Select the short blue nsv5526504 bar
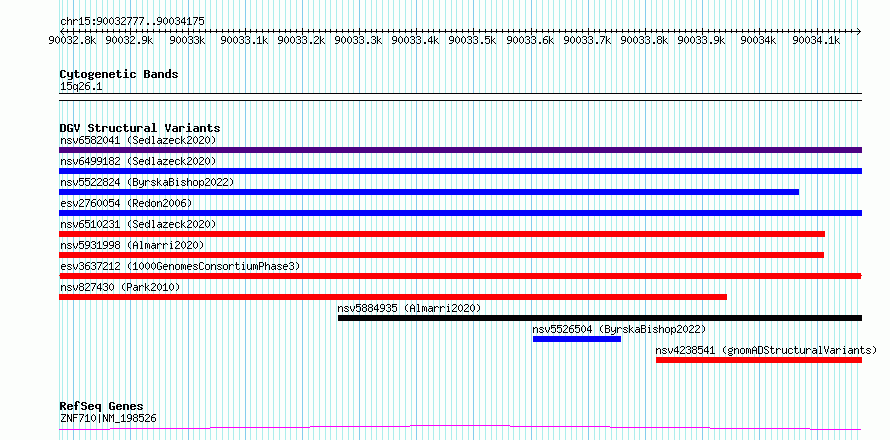This screenshot has width=890, height=440. click(x=577, y=339)
